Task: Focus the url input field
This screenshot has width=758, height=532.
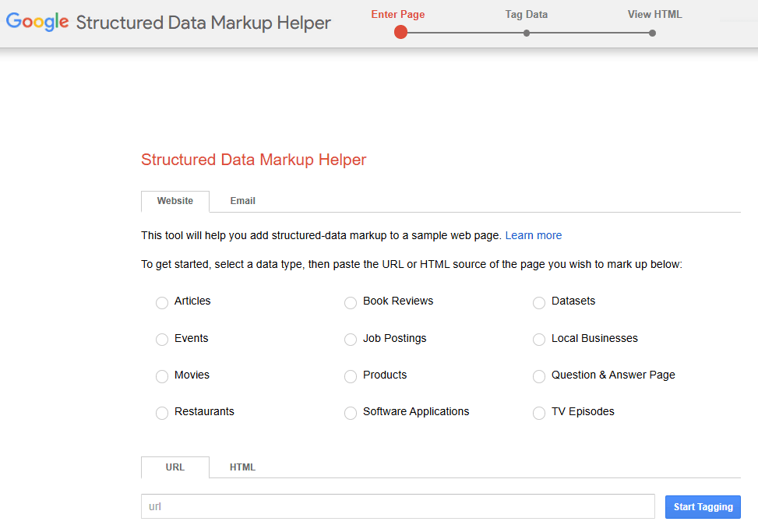Action: (x=398, y=506)
